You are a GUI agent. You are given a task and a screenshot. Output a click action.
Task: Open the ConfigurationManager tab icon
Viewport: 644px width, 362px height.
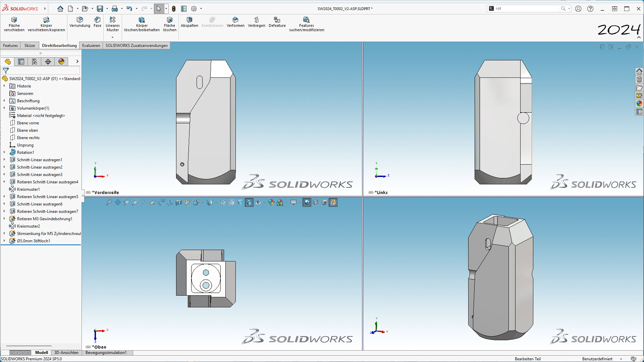[x=35, y=61]
